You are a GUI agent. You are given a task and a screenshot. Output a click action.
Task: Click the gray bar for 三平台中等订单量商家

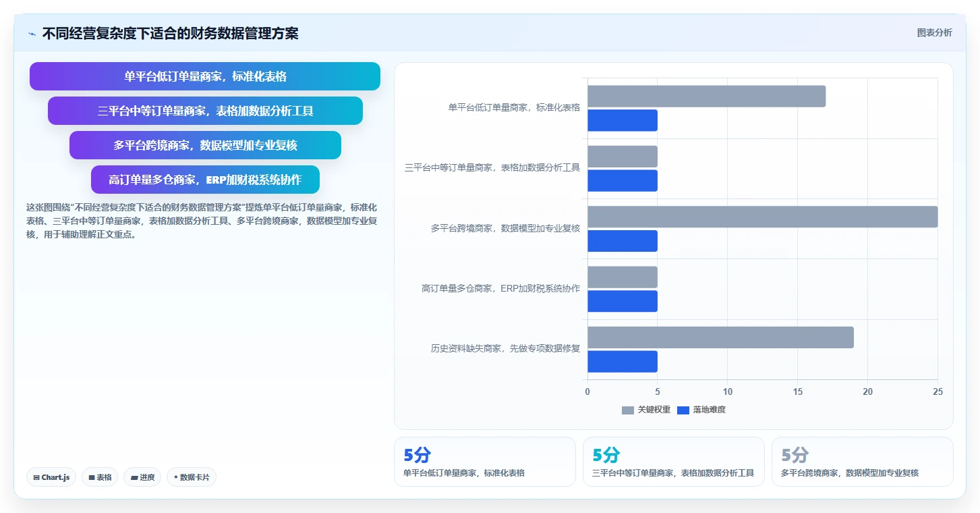tap(623, 157)
